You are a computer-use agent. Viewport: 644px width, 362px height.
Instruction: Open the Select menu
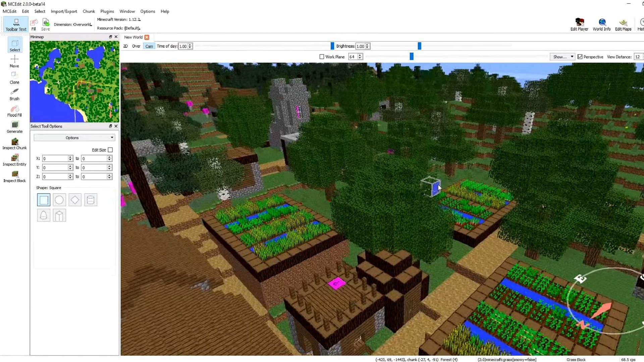tap(40, 11)
